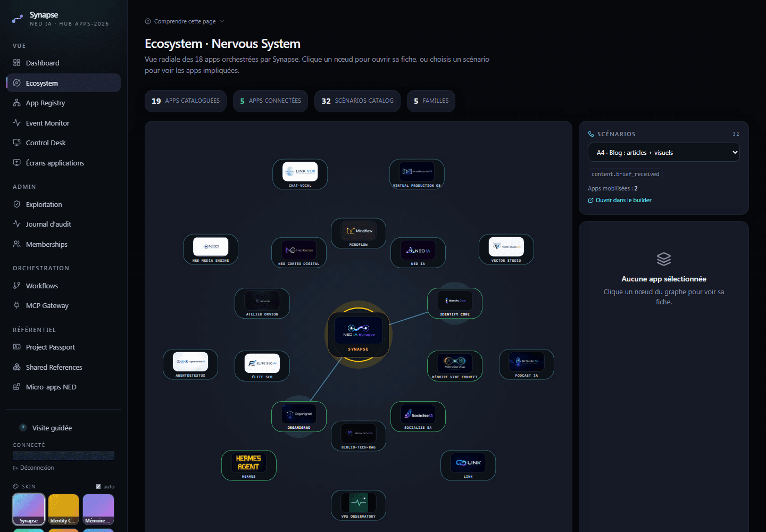Select the Link app node
766x532 pixels.
pyautogui.click(x=468, y=465)
